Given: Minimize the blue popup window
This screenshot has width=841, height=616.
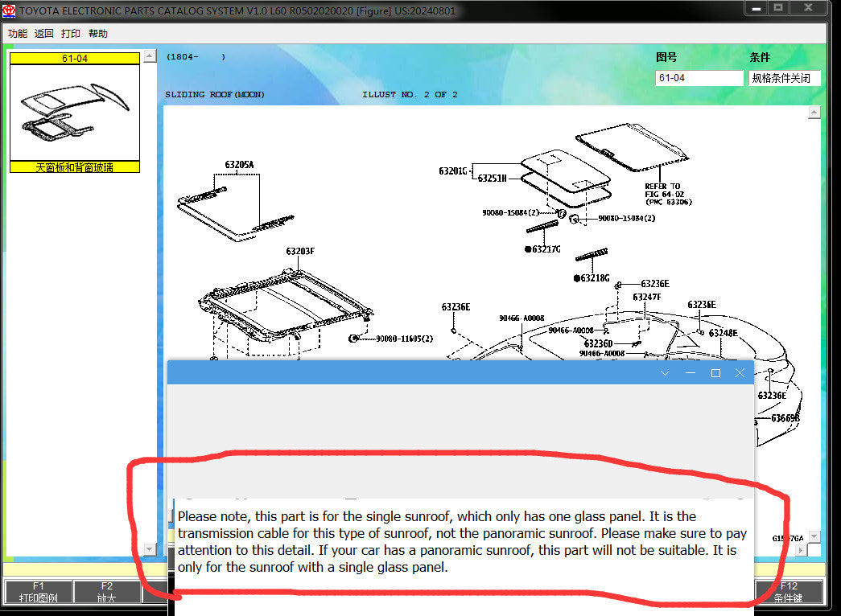Looking at the screenshot, I should point(691,372).
